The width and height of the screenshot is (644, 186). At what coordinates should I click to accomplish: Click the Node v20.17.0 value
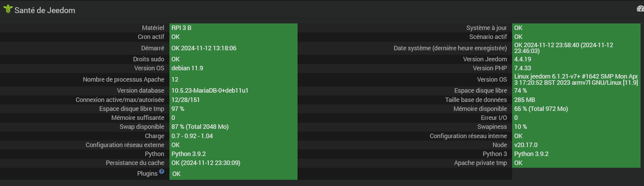point(526,145)
